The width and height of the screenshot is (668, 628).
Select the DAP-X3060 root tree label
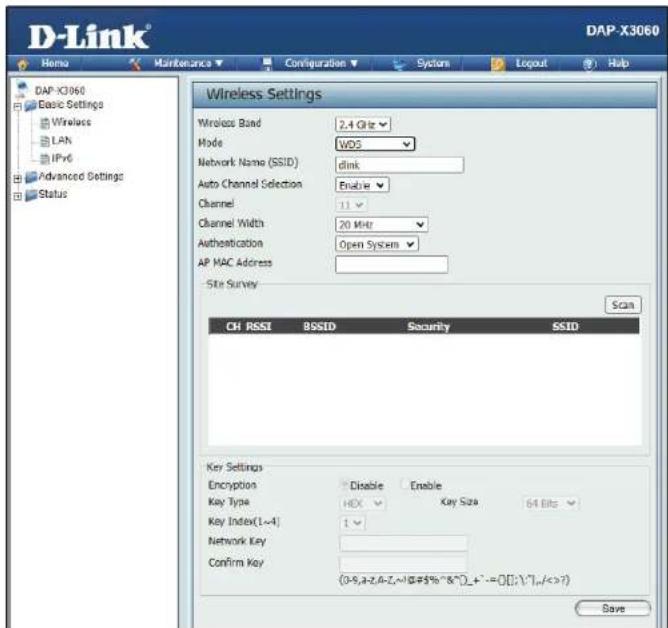60,91
